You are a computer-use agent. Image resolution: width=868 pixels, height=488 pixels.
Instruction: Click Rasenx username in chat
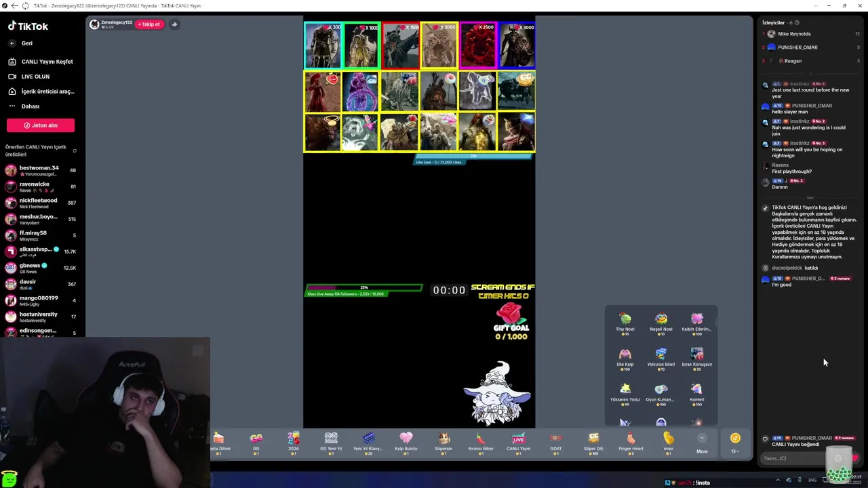pos(781,165)
